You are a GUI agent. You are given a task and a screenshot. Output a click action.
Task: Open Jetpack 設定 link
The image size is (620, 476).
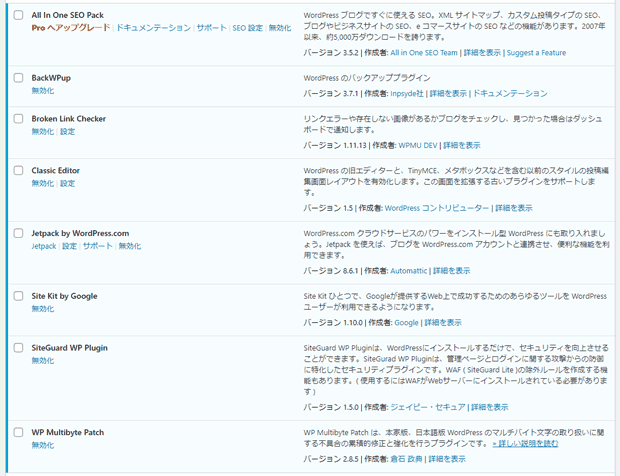[x=70, y=246]
